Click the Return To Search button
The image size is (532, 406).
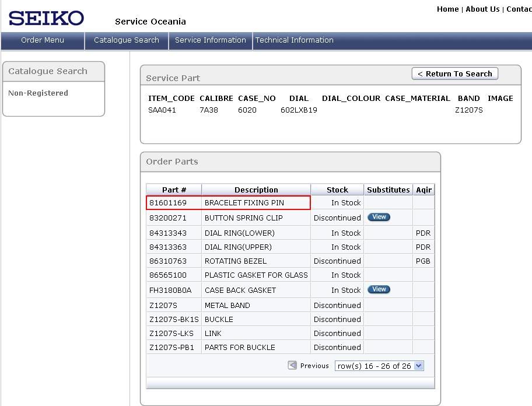454,73
